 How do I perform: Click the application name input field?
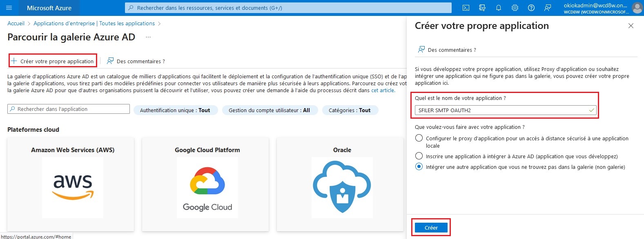(506, 110)
